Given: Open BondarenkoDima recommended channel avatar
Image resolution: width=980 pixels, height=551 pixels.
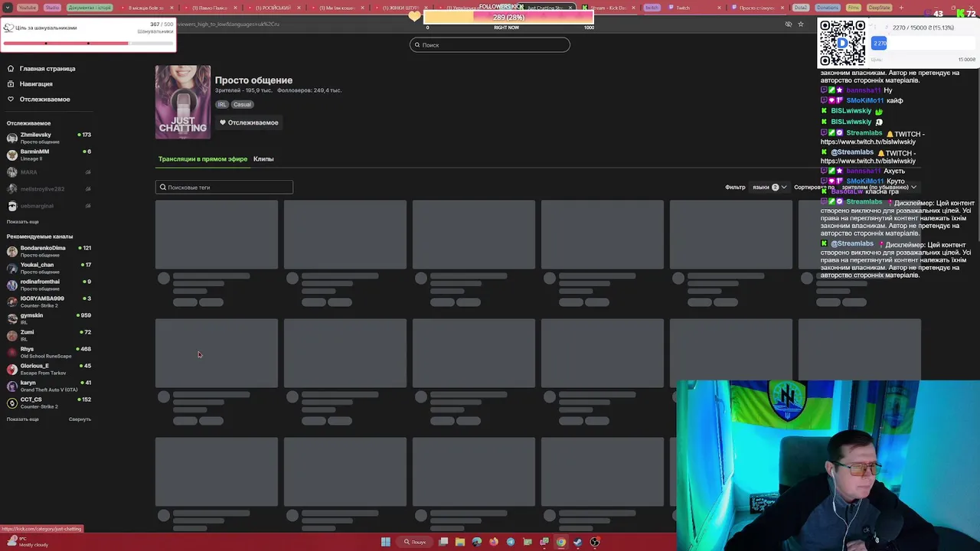Looking at the screenshot, I should point(12,251).
